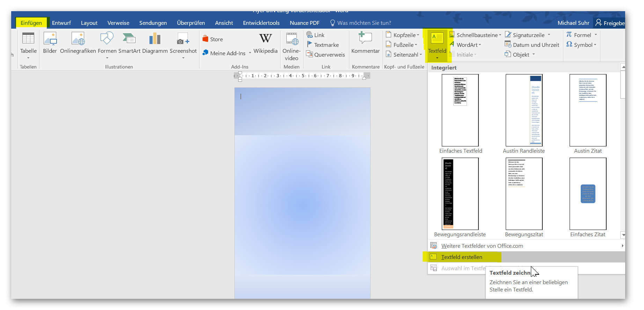Switch to the Ansicht tab
Image resolution: width=644 pixels, height=310 pixels.
(x=224, y=23)
